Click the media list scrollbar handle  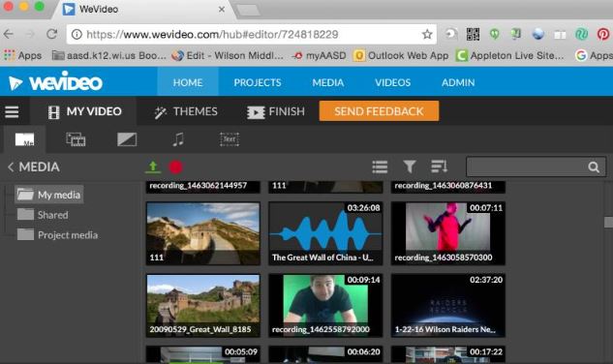click(x=608, y=222)
